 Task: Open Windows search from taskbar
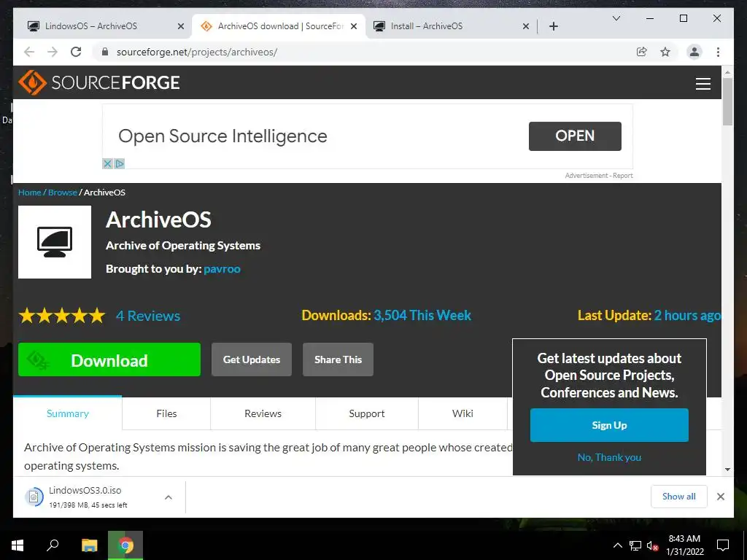(x=53, y=545)
